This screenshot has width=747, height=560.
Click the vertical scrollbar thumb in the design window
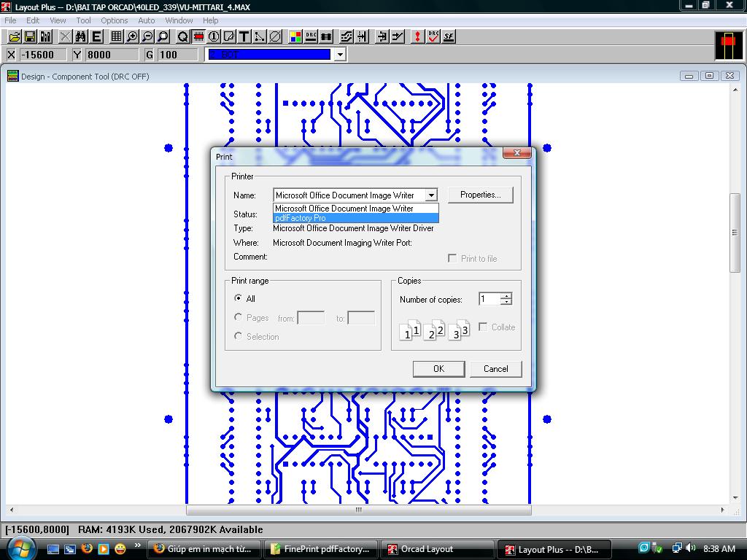pyautogui.click(x=735, y=233)
